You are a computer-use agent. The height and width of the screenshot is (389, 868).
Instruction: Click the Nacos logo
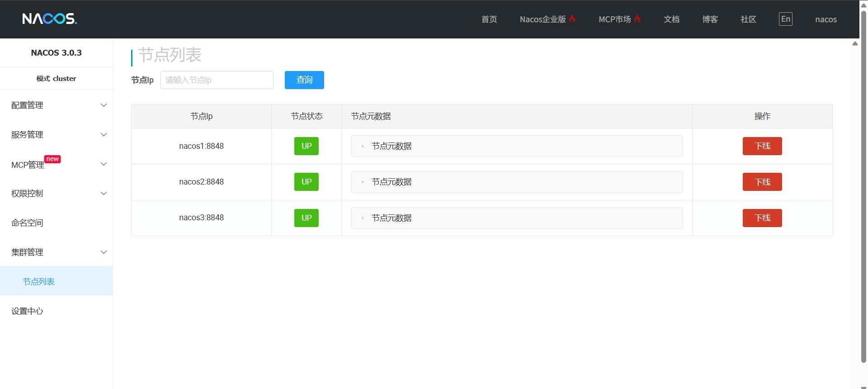(x=50, y=19)
